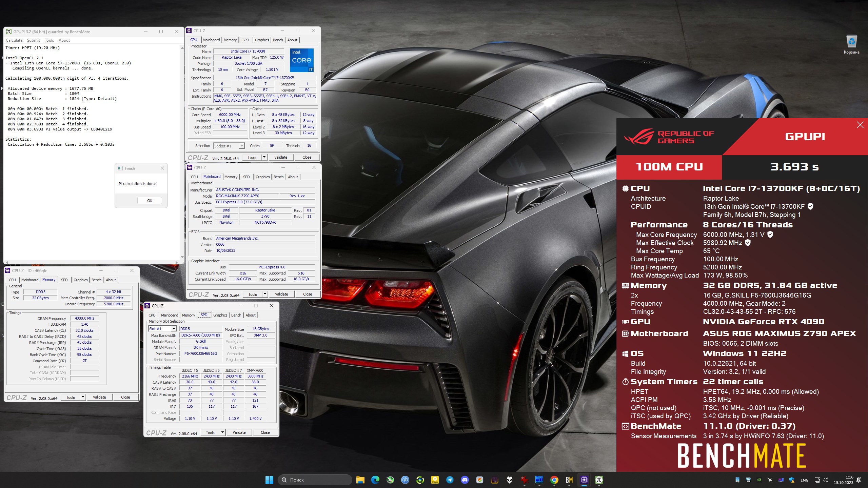
Task: Dismiss the Finish dialog with its X
Action: tap(162, 168)
